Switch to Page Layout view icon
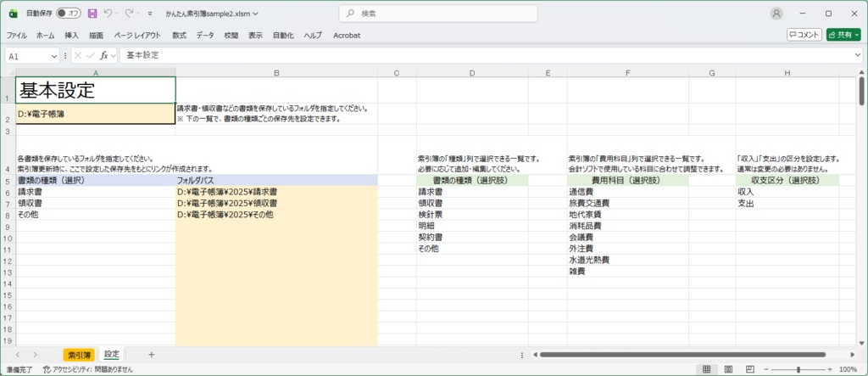The width and height of the screenshot is (868, 376). pyautogui.click(x=728, y=369)
